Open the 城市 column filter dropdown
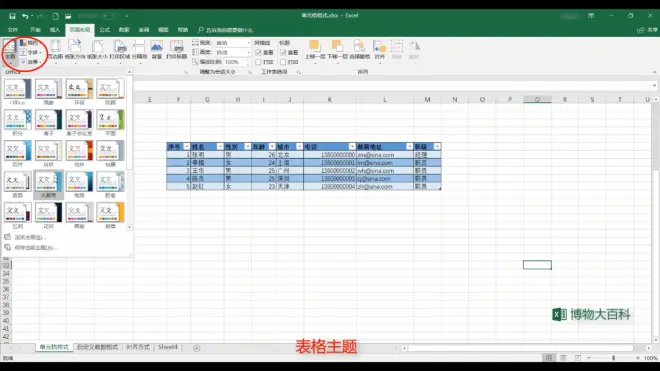660x371 pixels. pyautogui.click(x=299, y=147)
